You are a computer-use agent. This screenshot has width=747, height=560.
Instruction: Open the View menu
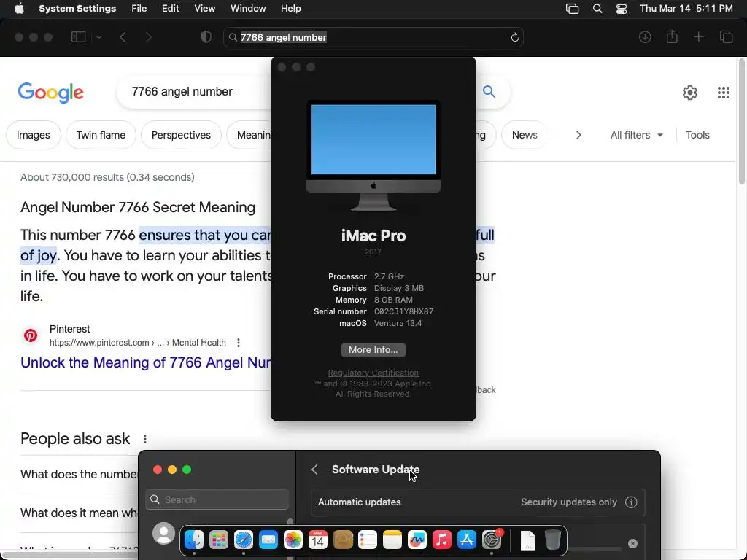point(205,9)
